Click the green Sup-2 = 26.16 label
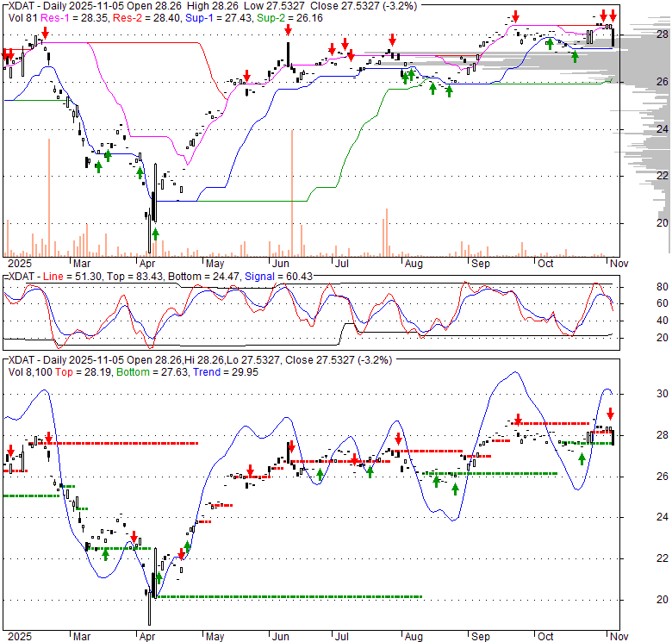 pos(249,16)
